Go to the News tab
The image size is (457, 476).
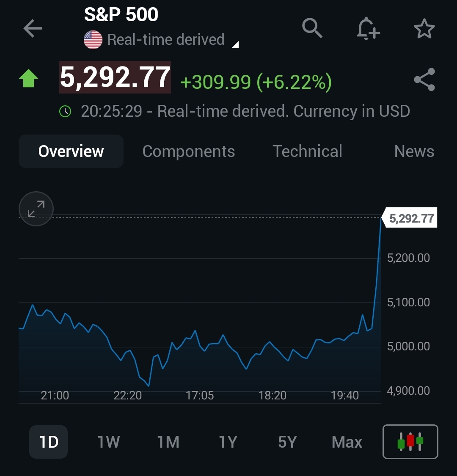pos(414,151)
